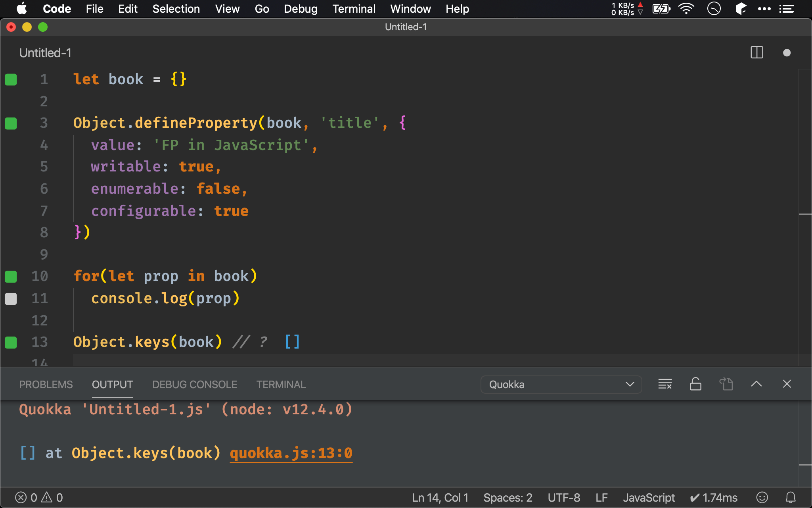Open the Spaces: 2 indentation selector
The image size is (812, 508).
(x=507, y=497)
